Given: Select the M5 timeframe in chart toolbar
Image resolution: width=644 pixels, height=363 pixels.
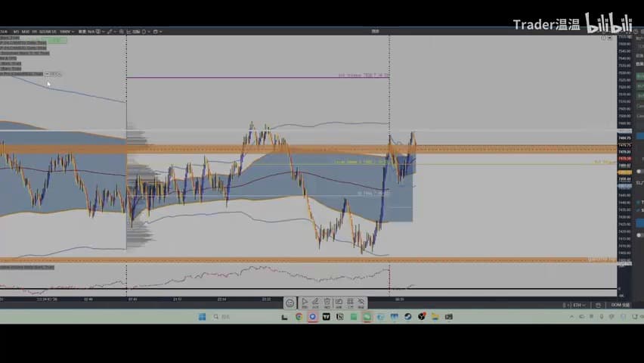Looking at the screenshot, I should click(x=16, y=32).
